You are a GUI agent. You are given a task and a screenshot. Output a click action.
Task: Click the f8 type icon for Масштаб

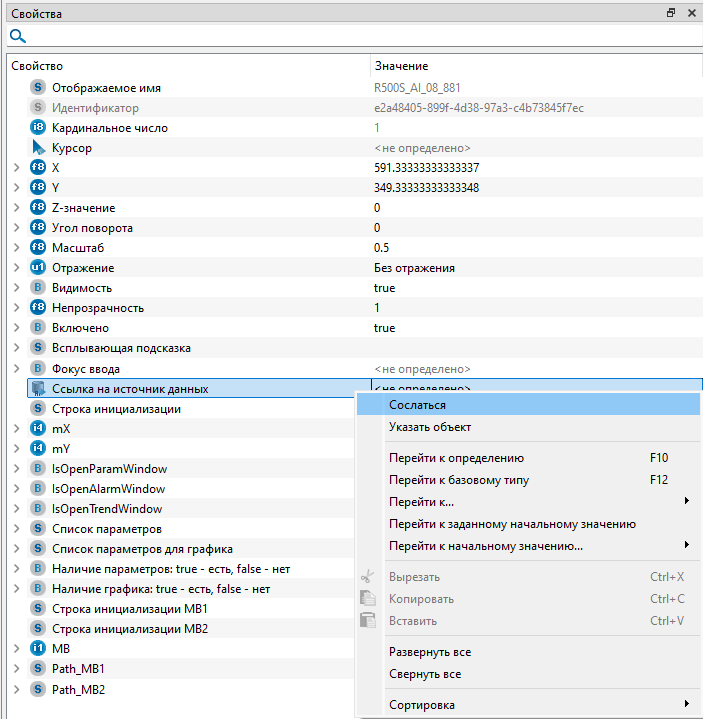pos(39,248)
